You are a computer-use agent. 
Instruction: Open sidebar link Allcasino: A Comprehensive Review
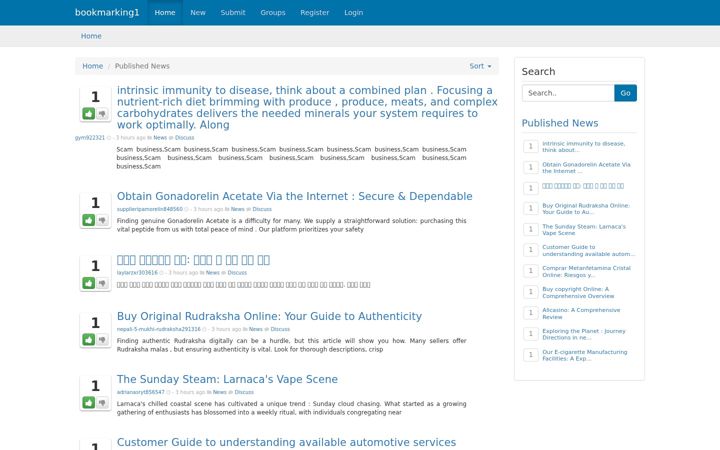pos(581,314)
